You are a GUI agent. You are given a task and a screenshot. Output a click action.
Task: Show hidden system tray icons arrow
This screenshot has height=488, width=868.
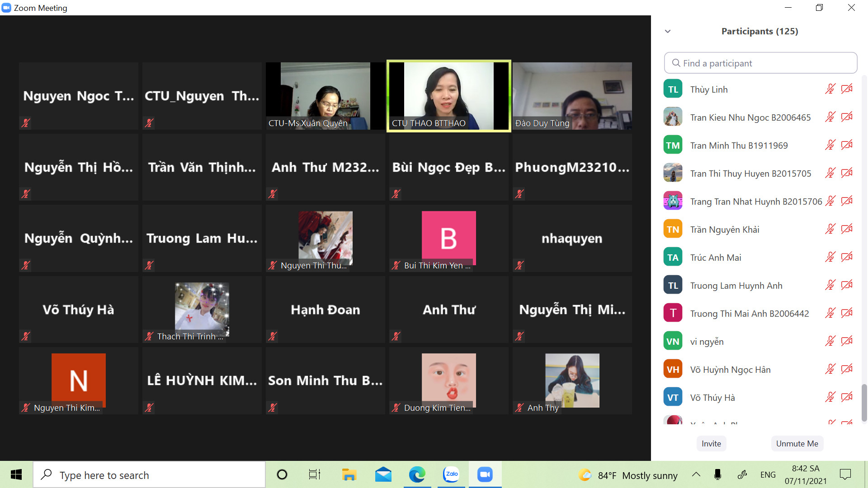(x=696, y=474)
